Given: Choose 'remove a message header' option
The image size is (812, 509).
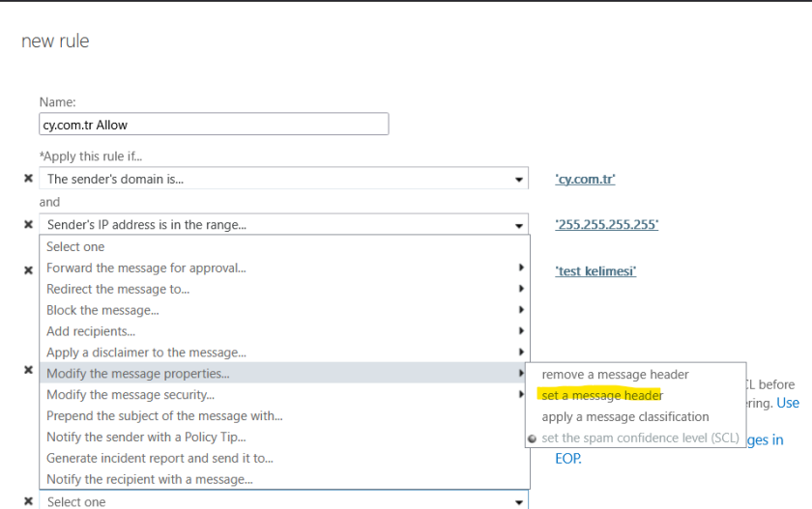Looking at the screenshot, I should point(615,375).
